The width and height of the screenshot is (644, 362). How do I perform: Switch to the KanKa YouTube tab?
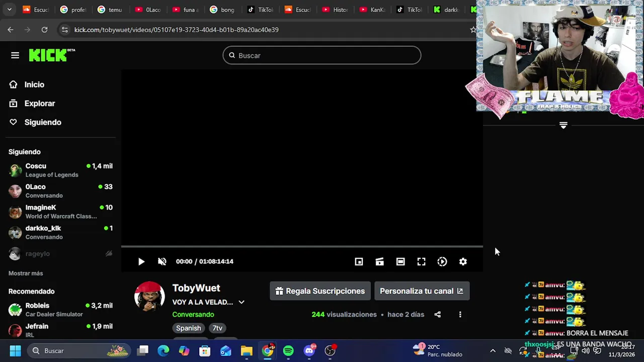coord(373,10)
